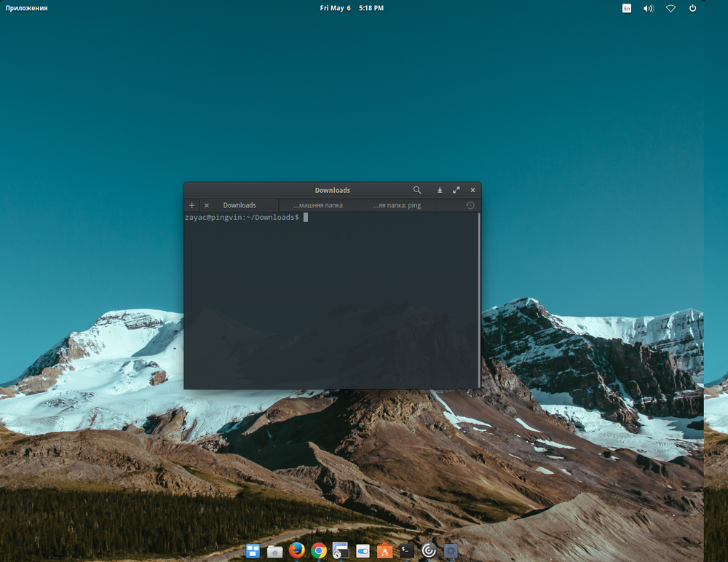Launch Google Chrome from the dock
Screen dimensions: 728x562
pyautogui.click(x=319, y=550)
